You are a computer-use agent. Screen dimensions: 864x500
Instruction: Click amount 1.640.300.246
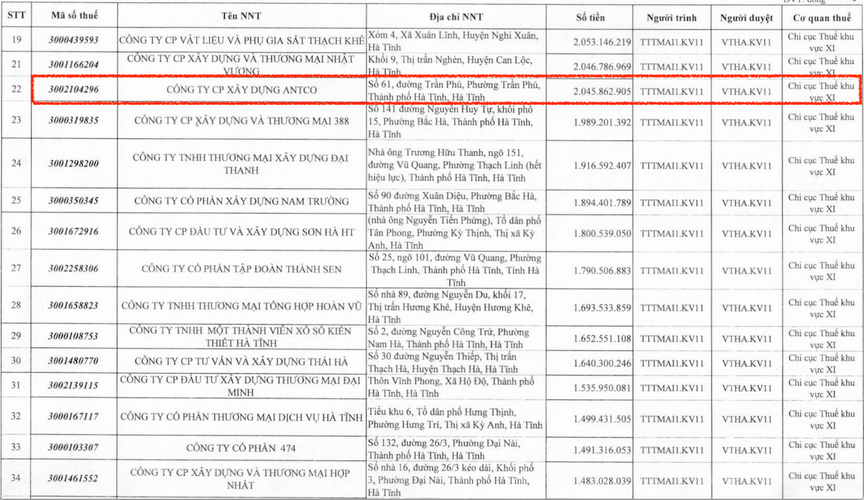602,363
